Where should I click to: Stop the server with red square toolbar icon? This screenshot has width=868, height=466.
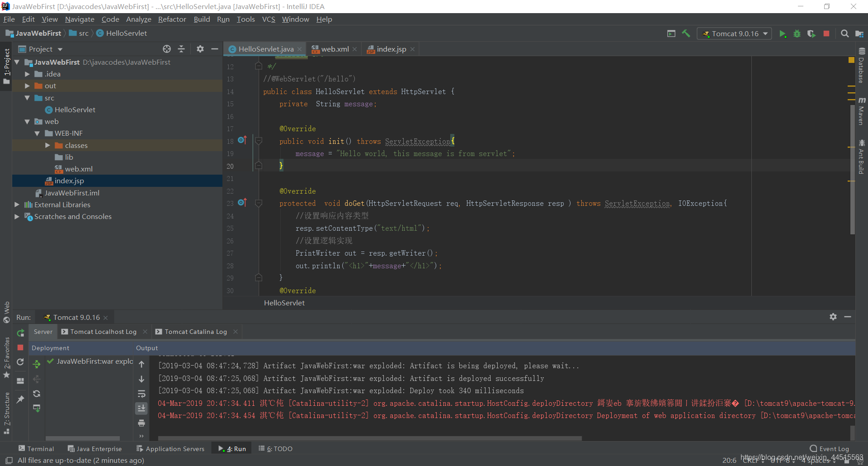point(826,33)
